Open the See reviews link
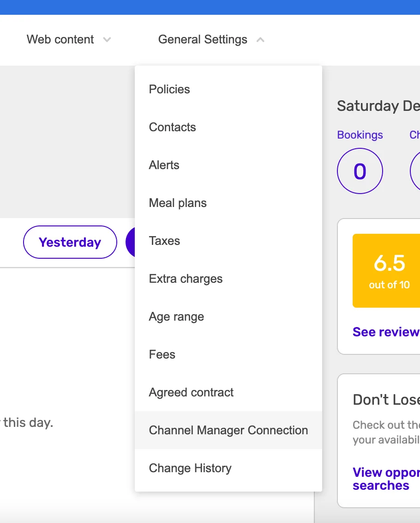This screenshot has width=420, height=523. pos(386,332)
